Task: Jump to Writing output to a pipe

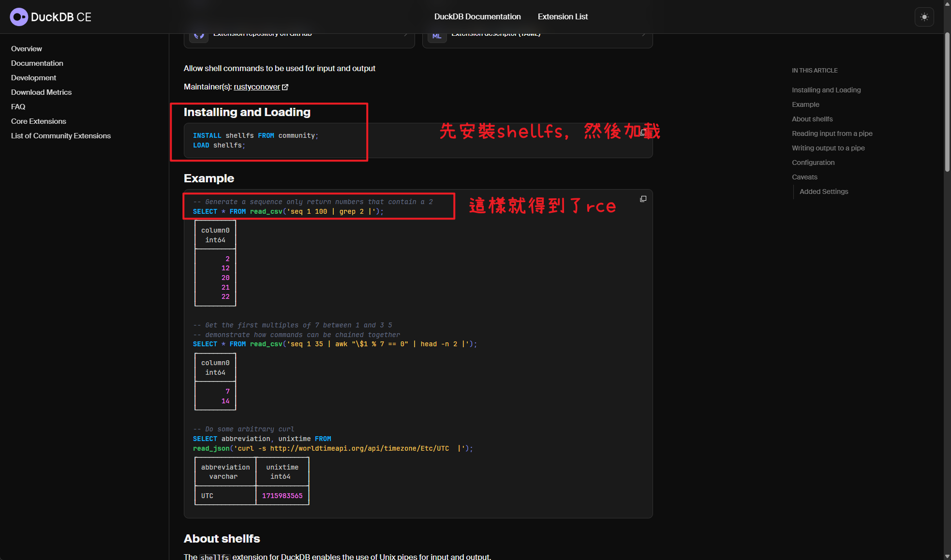Action: (x=828, y=148)
